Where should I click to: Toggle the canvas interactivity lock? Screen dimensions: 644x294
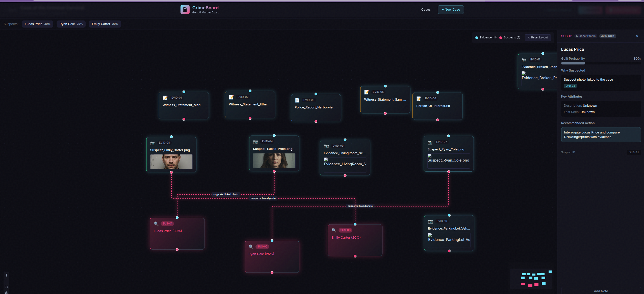point(6,292)
